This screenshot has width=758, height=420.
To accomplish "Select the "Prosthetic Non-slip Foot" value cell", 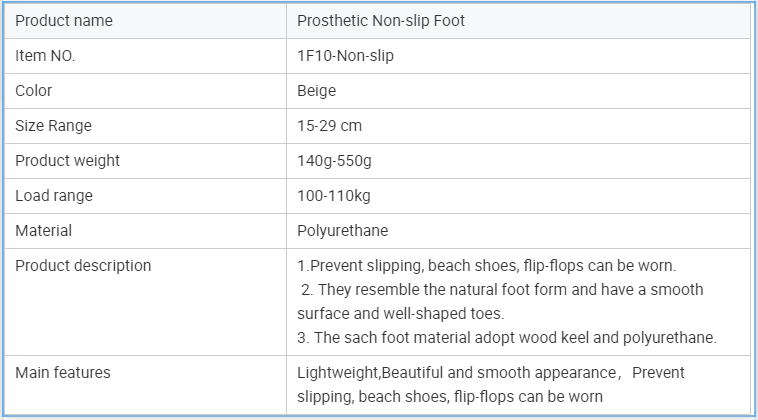I will click(x=518, y=21).
